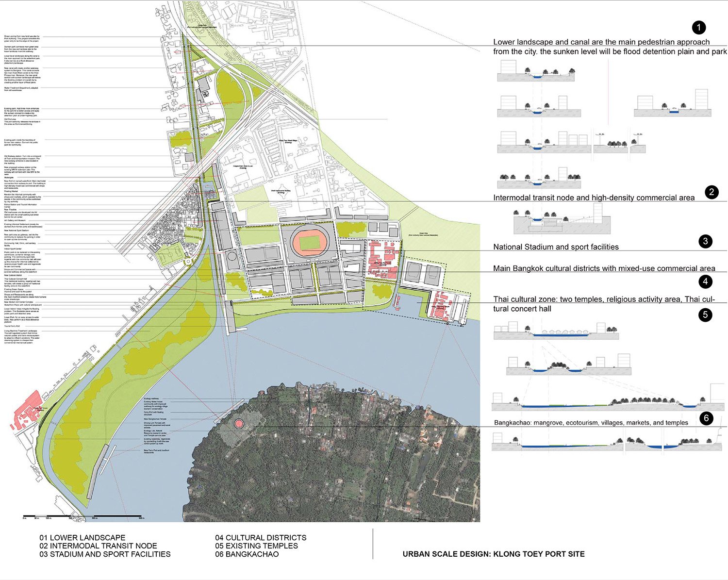Click the "02 INTERMODAL TRANSIT NODE" legend entry
The height and width of the screenshot is (580, 728).
[x=98, y=546]
